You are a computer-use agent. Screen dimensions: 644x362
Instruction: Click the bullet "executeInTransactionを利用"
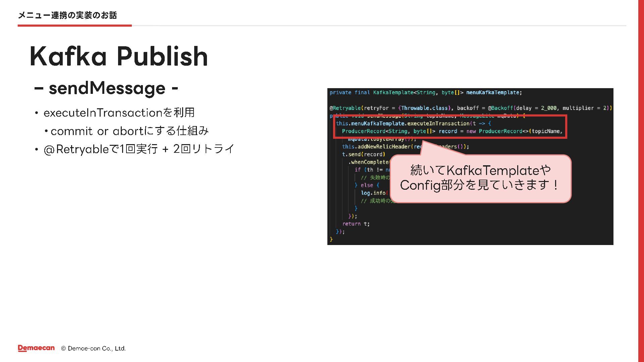[x=119, y=113]
